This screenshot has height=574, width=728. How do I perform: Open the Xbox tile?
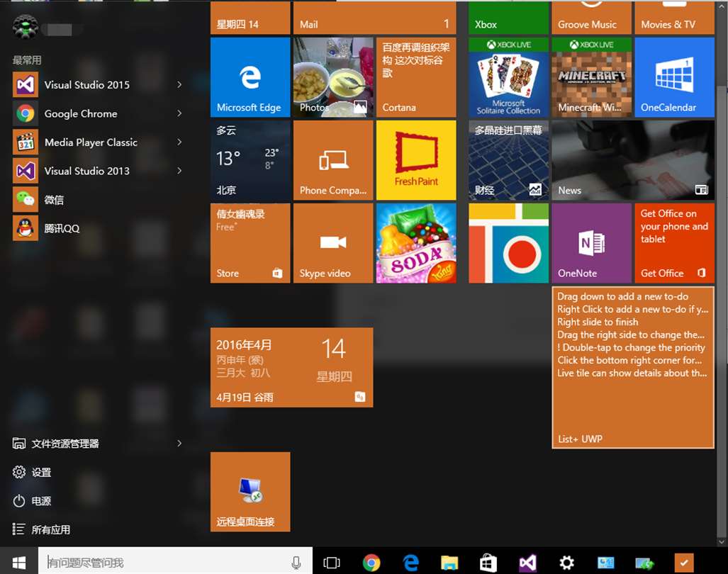(x=508, y=18)
